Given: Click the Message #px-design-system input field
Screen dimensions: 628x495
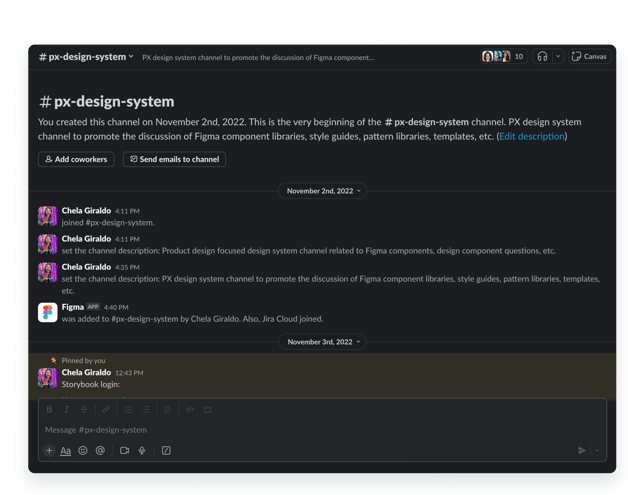Looking at the screenshot, I should (x=322, y=430).
